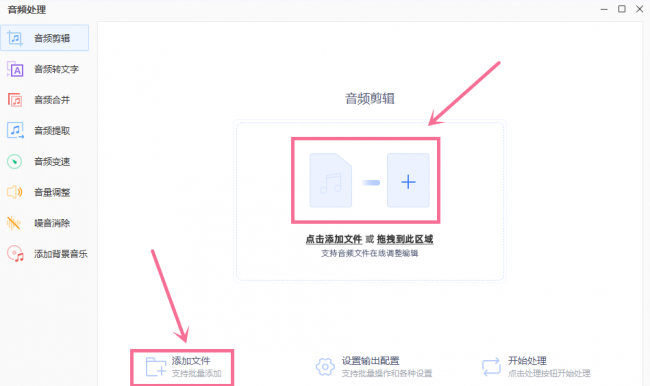Viewport: 650px width, 386px height.
Task: Click the 添加背景音乐 disc icon
Action: [x=15, y=254]
